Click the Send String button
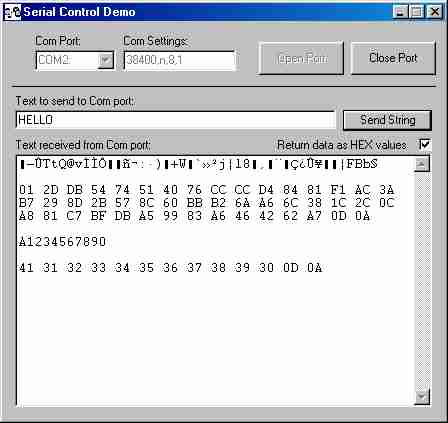The height and width of the screenshot is (423, 448). (387, 120)
